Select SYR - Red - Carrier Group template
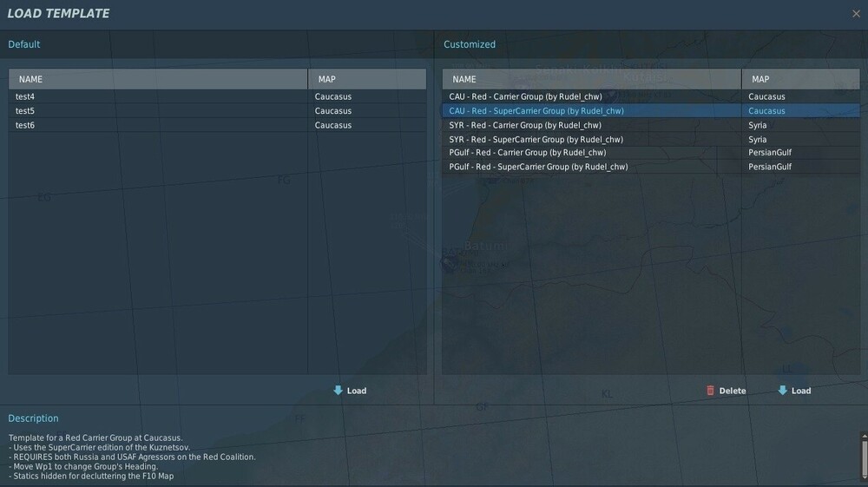 pos(651,125)
